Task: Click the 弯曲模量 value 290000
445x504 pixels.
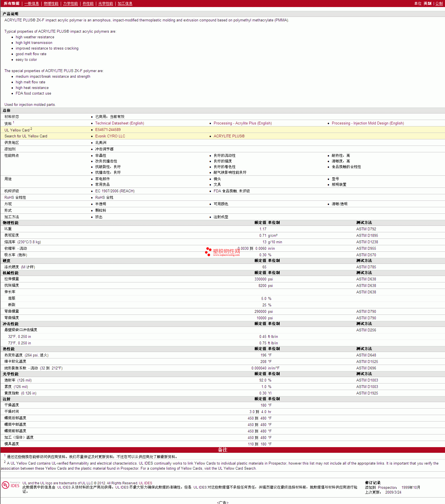Action: [x=260, y=311]
